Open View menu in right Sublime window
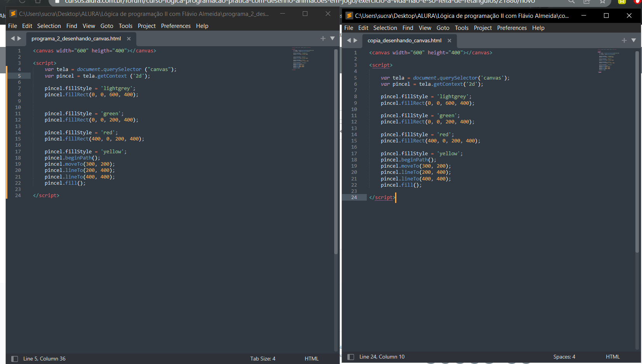This screenshot has width=642, height=364. point(425,28)
